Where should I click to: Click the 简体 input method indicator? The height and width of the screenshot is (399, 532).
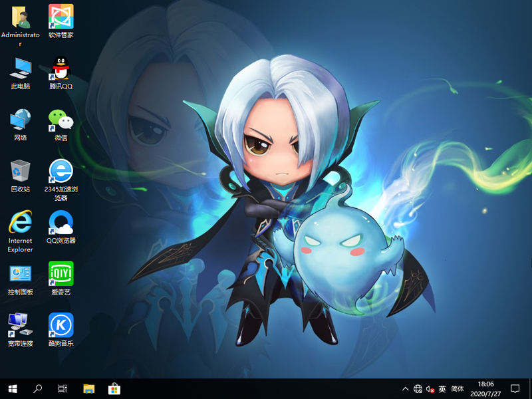click(x=458, y=389)
